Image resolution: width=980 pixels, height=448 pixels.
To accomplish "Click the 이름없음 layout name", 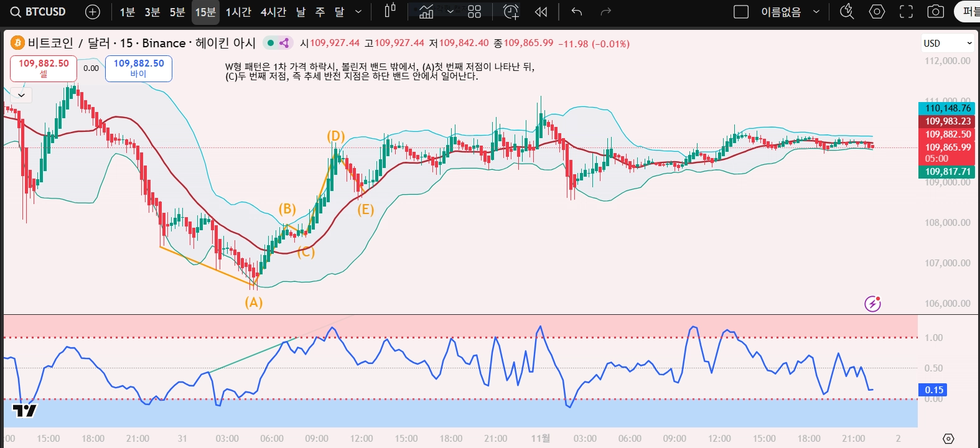I will [781, 12].
